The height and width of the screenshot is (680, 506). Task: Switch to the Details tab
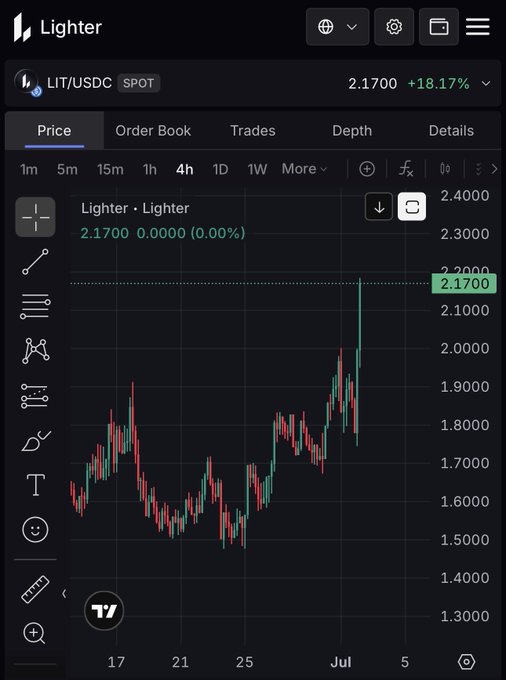pyautogui.click(x=451, y=131)
